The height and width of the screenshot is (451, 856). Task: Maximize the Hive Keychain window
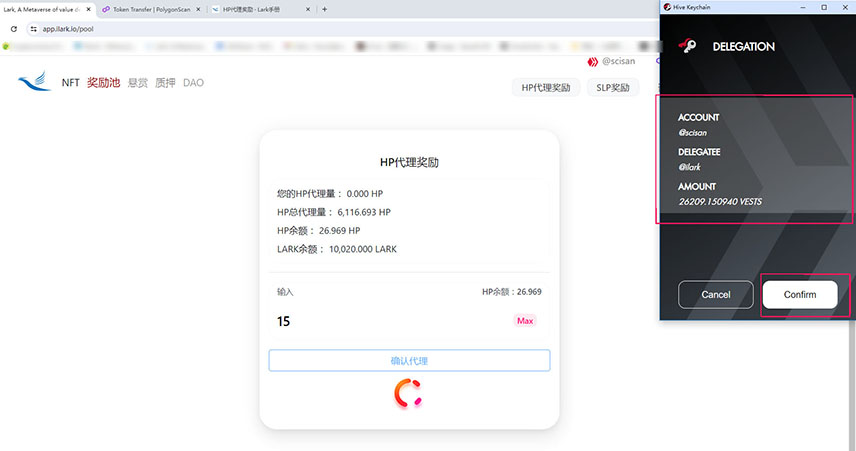[x=824, y=7]
